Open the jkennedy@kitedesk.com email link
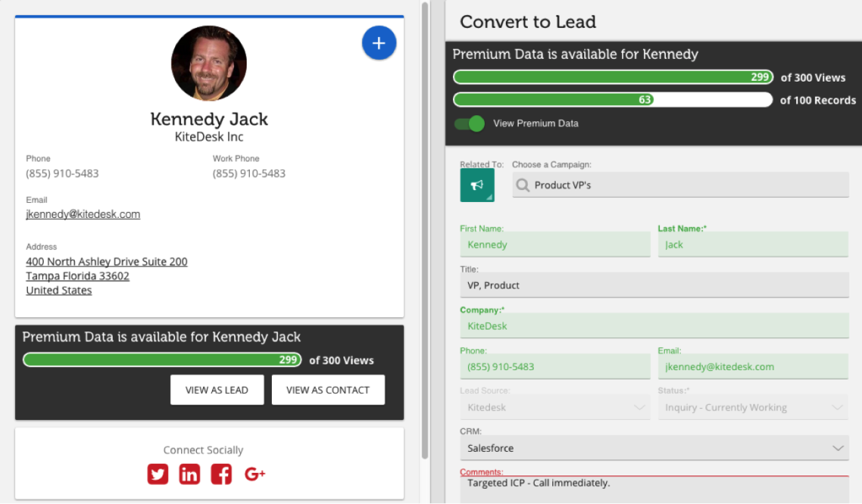862x504 pixels. (82, 215)
